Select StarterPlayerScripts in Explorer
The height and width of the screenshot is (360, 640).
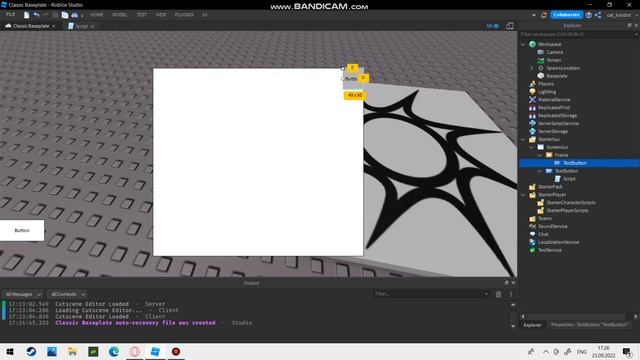pyautogui.click(x=567, y=211)
